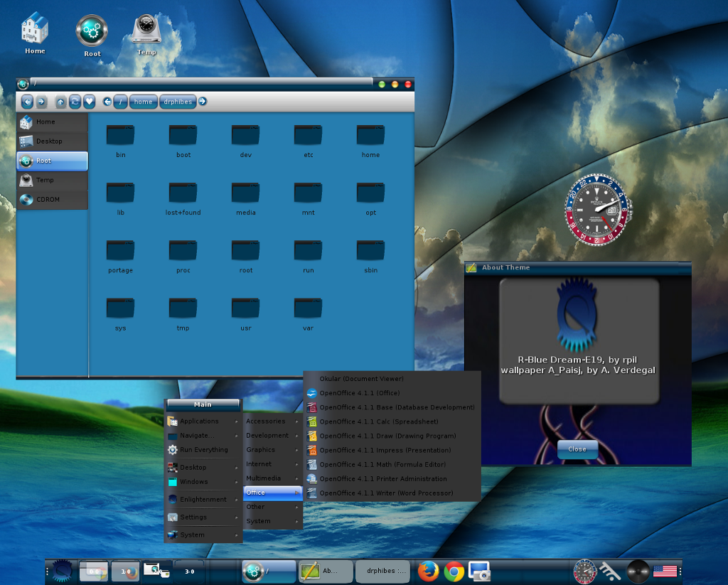Select the 'root' folder icon
This screenshot has width=728, height=585.
coord(245,256)
